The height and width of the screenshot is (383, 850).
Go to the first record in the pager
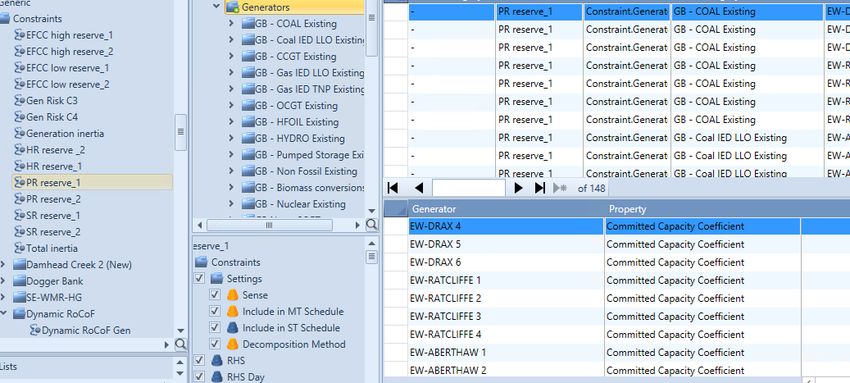point(393,188)
